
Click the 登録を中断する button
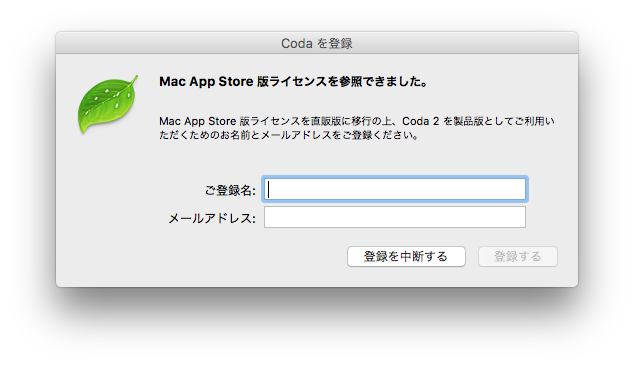tap(406, 256)
